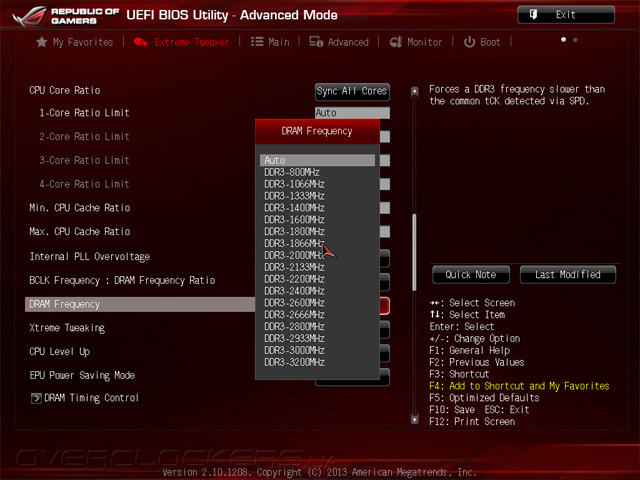Select CPU Core Ratio row

coord(65,90)
